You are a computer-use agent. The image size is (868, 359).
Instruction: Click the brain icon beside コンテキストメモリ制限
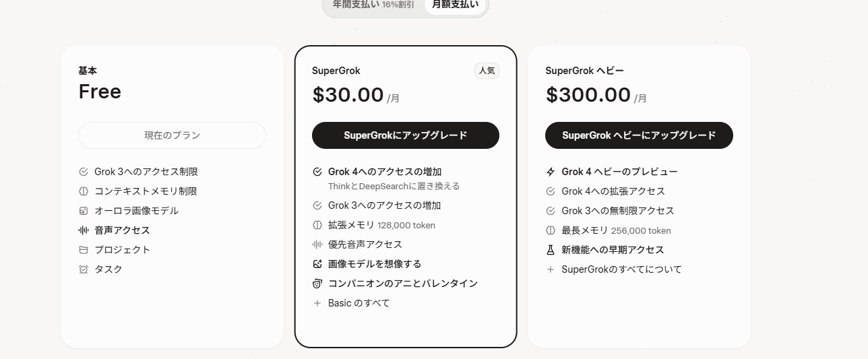[x=84, y=191]
